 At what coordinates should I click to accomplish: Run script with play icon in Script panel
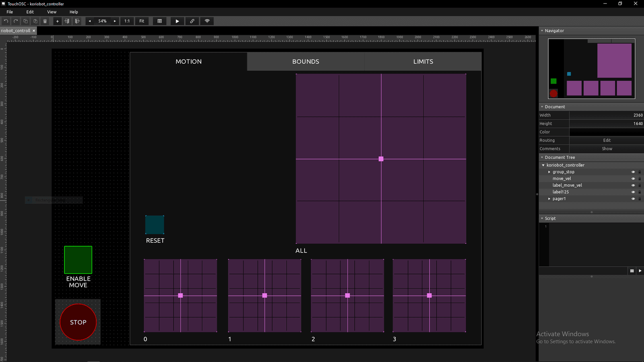point(640,271)
